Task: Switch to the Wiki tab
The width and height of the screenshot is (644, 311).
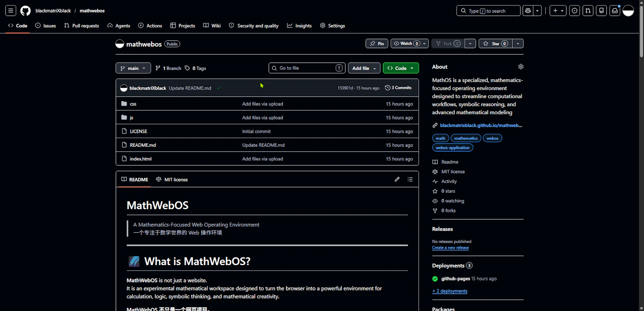Action: 212,26
